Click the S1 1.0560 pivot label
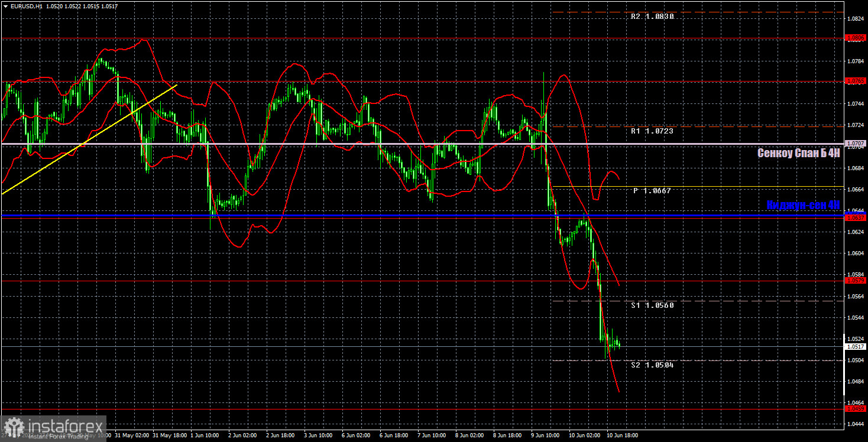868x442 pixels. 652,305
